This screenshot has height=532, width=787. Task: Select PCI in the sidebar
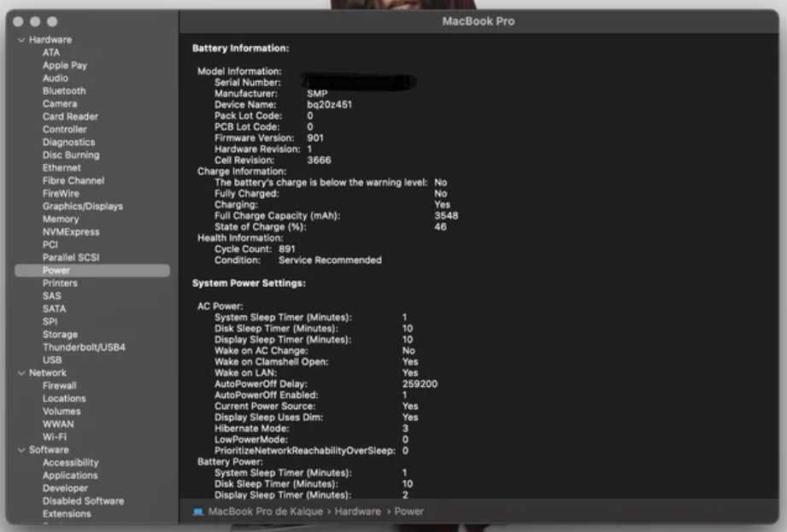tap(50, 245)
